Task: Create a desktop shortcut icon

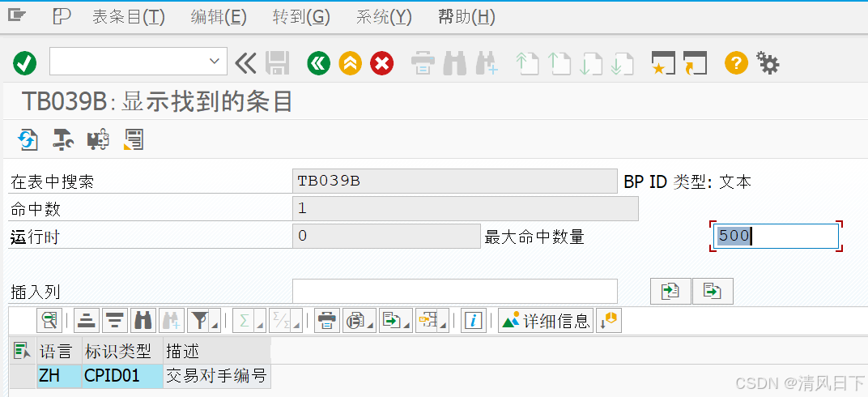Action: coord(696,63)
